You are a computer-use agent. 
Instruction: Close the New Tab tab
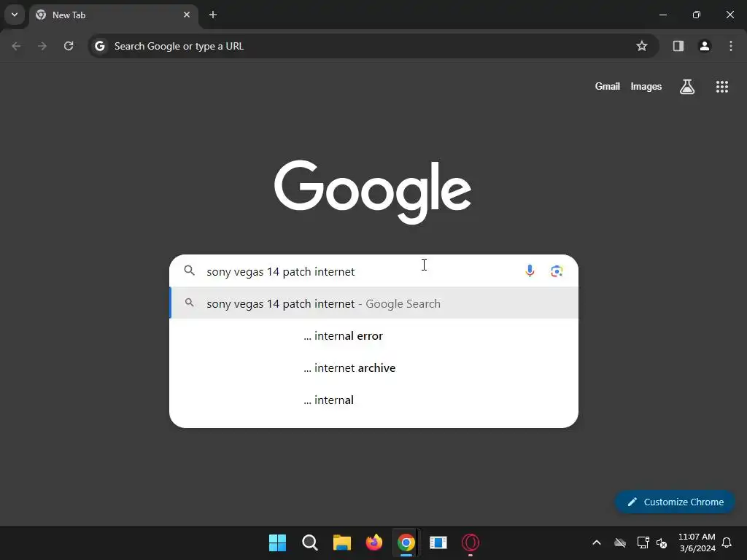tap(187, 15)
